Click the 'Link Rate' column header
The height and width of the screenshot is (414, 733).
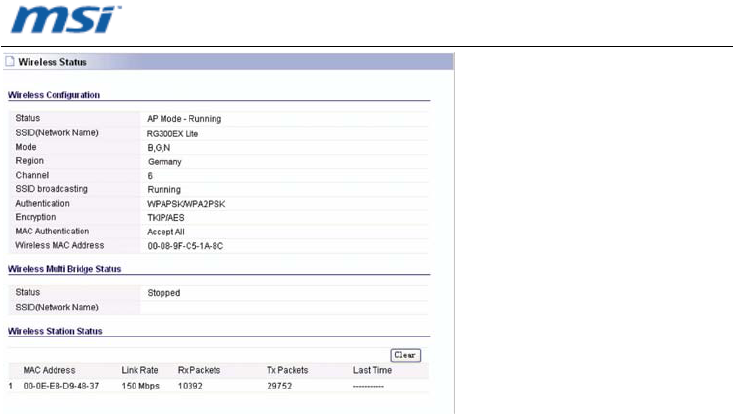point(140,370)
